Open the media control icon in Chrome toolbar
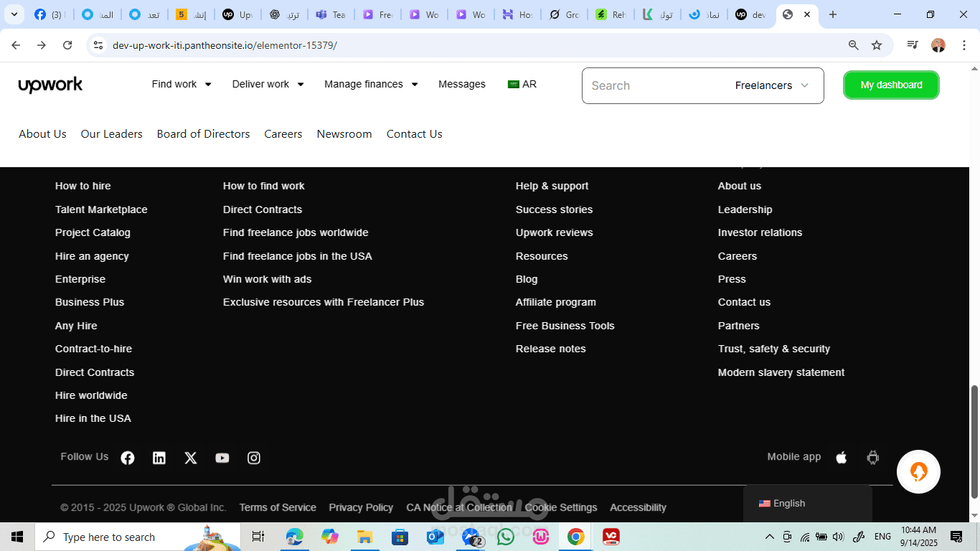The height and width of the screenshot is (551, 980). click(x=913, y=45)
